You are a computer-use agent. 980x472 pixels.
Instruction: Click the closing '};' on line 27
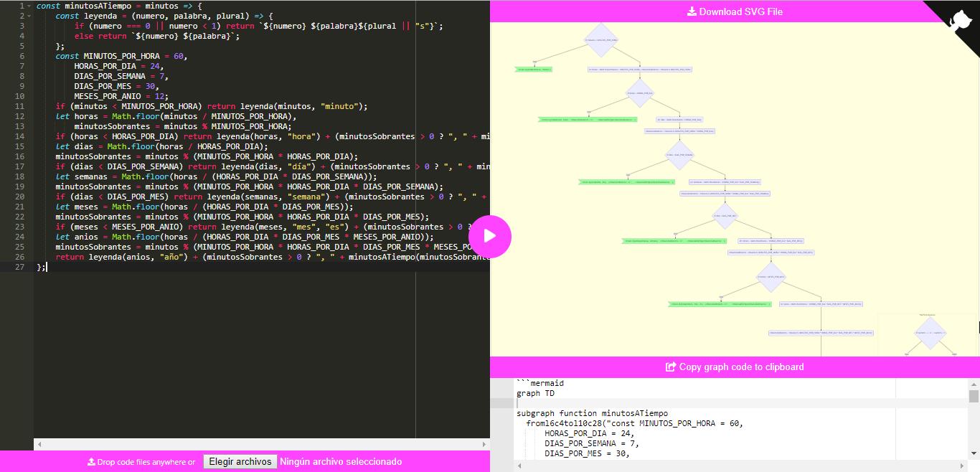[41, 267]
